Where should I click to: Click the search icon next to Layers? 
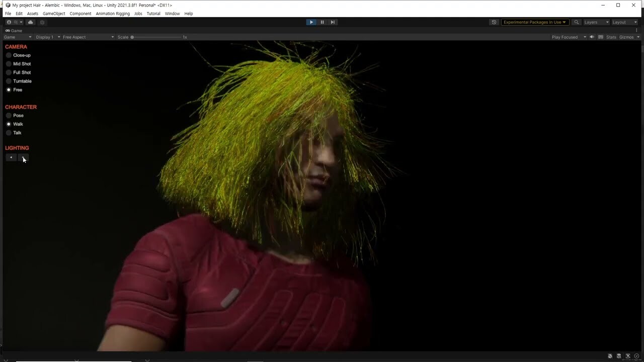(x=577, y=22)
